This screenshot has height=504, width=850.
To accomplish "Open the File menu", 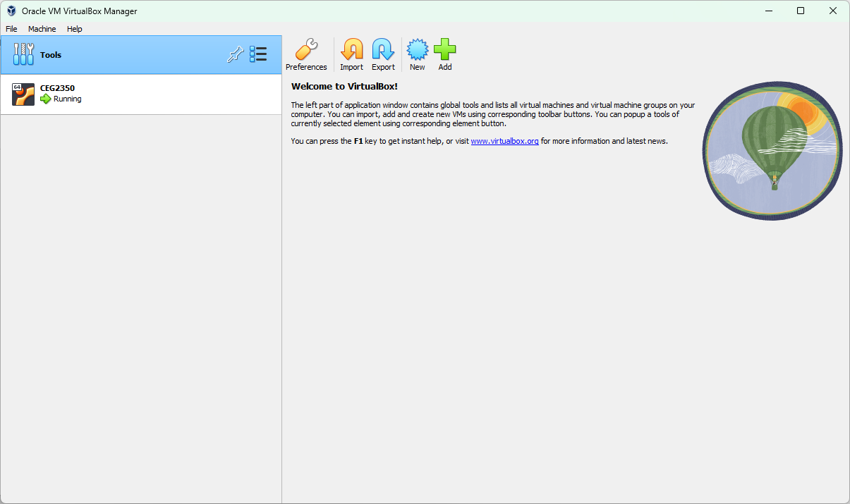I will 11,29.
